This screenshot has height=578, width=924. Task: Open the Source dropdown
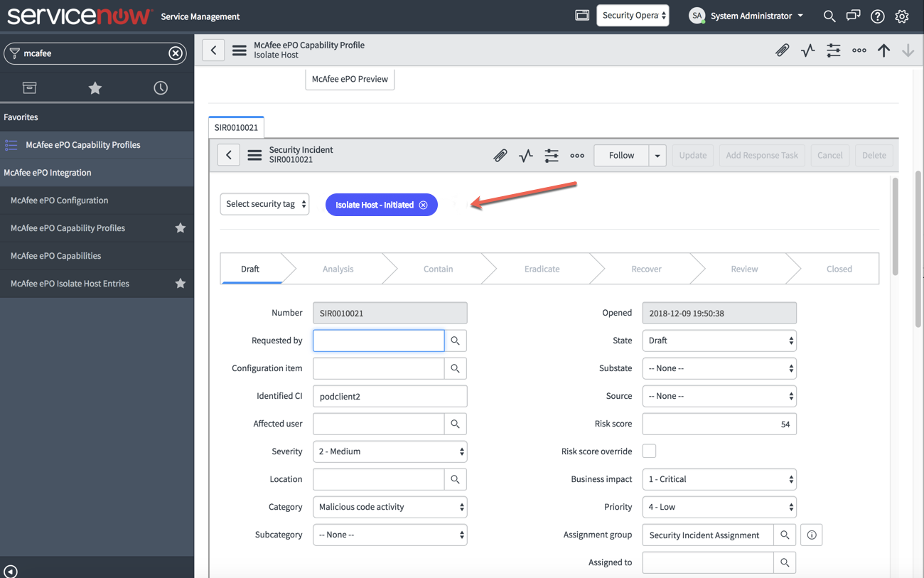coord(719,396)
